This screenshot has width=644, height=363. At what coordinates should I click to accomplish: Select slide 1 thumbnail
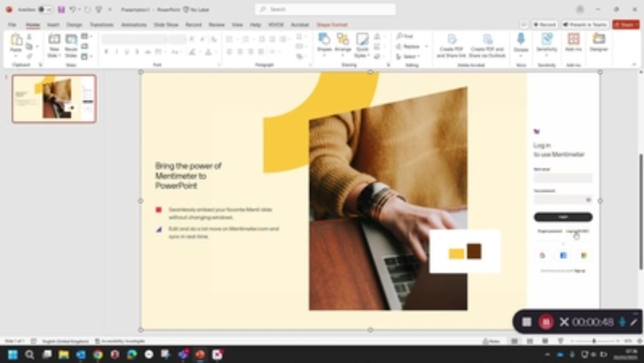[x=54, y=99]
